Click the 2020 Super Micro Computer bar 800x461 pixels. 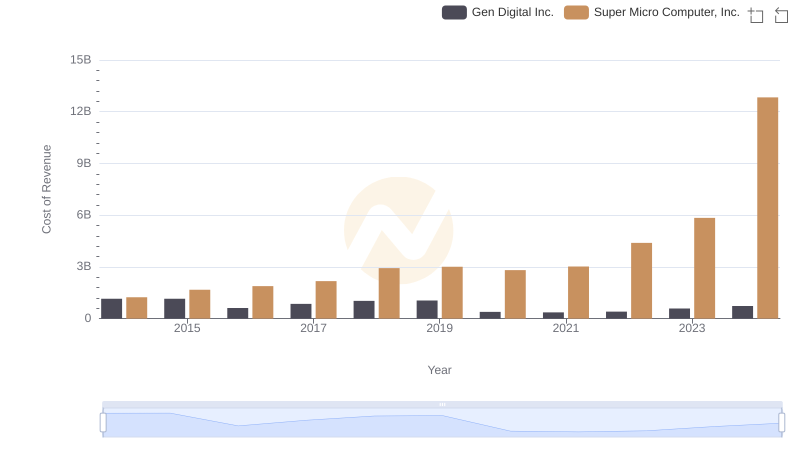[x=515, y=294]
